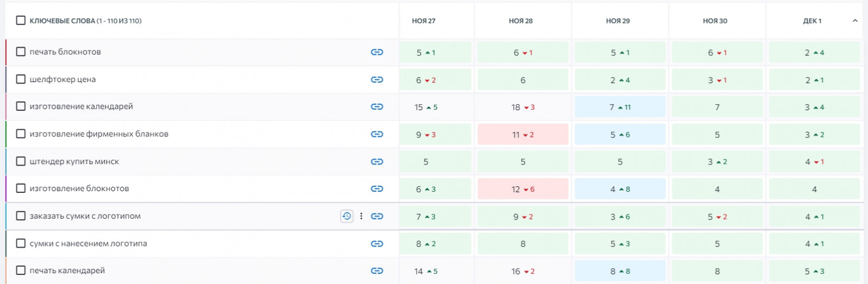This screenshot has height=284, width=868.
Task: Open link icon for изготовление календарей
Action: click(377, 107)
